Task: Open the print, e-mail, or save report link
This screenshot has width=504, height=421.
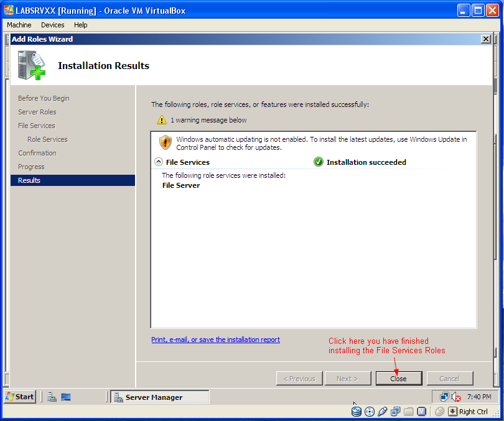Action: tap(216, 340)
